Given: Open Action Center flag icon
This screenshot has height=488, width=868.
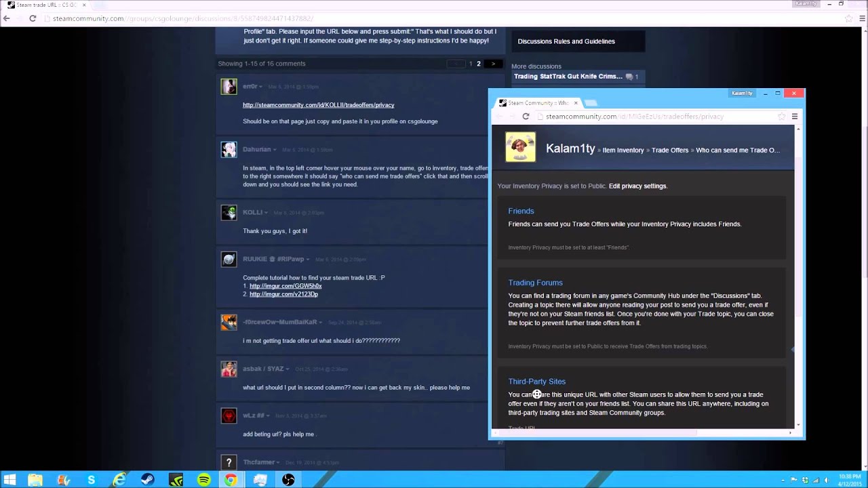Looking at the screenshot, I should pos(794,480).
